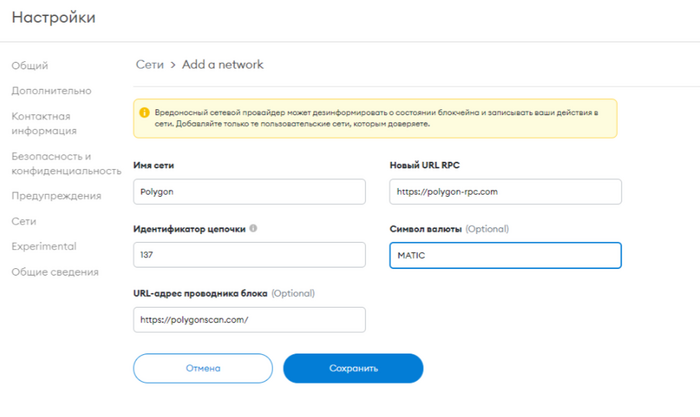Click the block explorer URL field
700x417 pixels.
click(249, 320)
